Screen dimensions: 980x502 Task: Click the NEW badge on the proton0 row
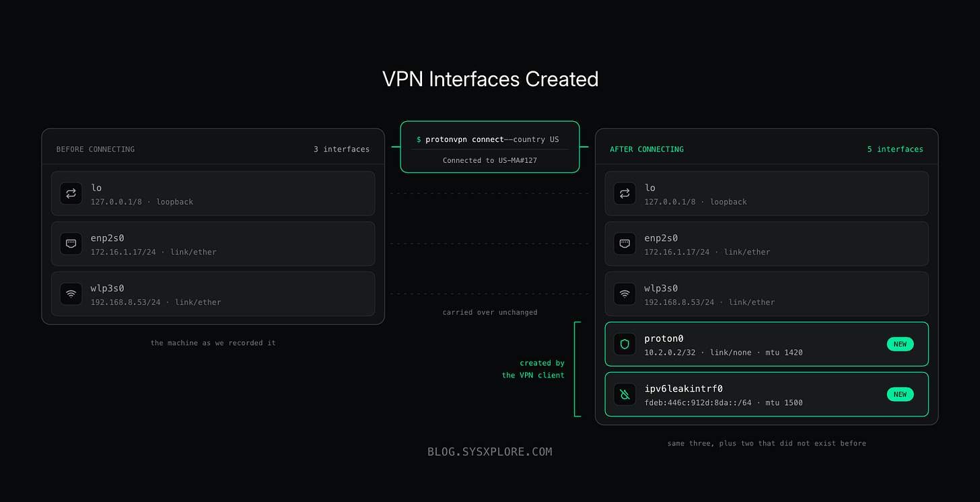click(900, 344)
